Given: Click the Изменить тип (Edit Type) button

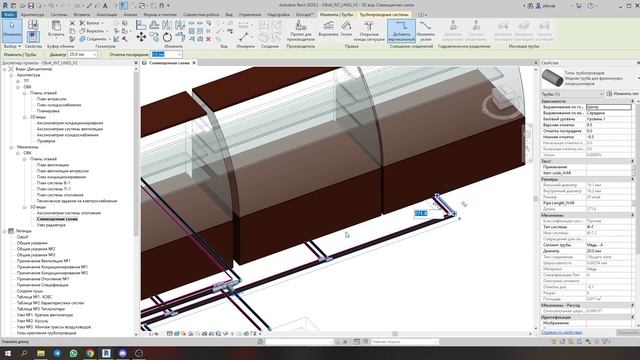Looking at the screenshot, I should (x=622, y=94).
